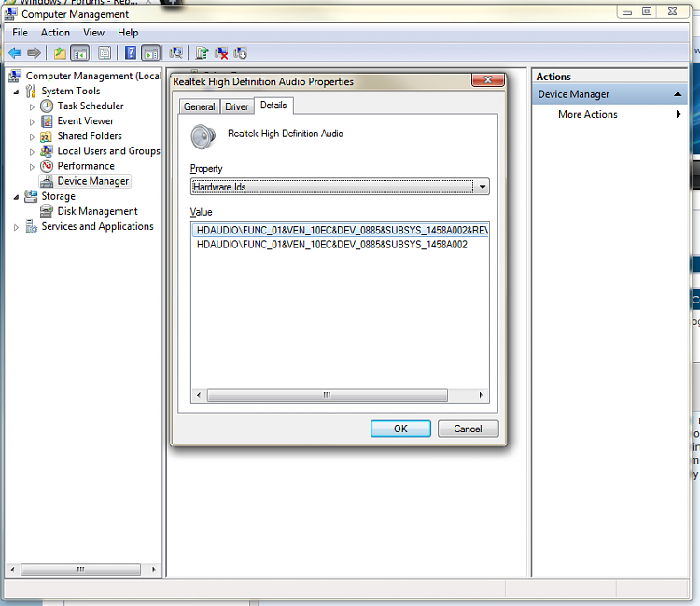Screen dimensions: 700x606
Task: Click Scan for hardware changes icon
Action: pyautogui.click(x=175, y=53)
